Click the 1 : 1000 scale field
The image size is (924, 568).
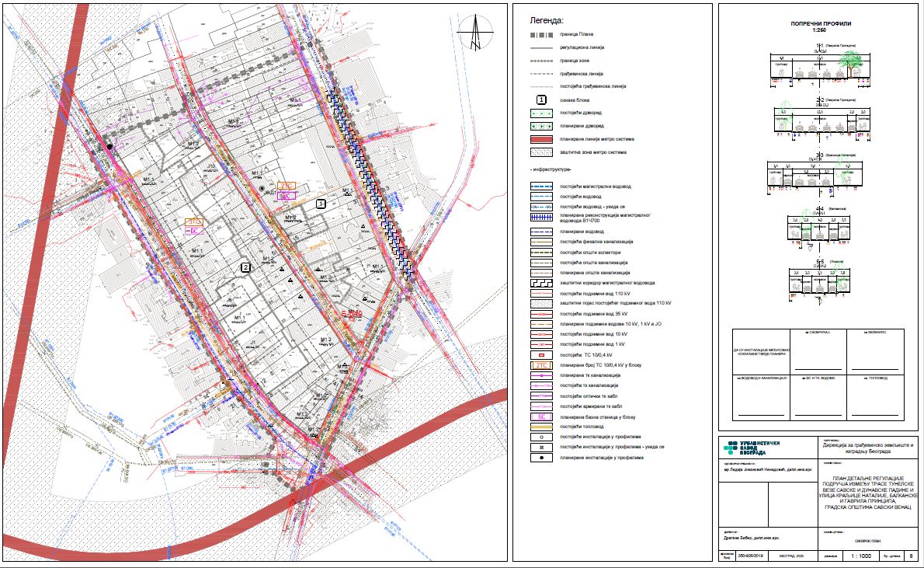pos(860,556)
